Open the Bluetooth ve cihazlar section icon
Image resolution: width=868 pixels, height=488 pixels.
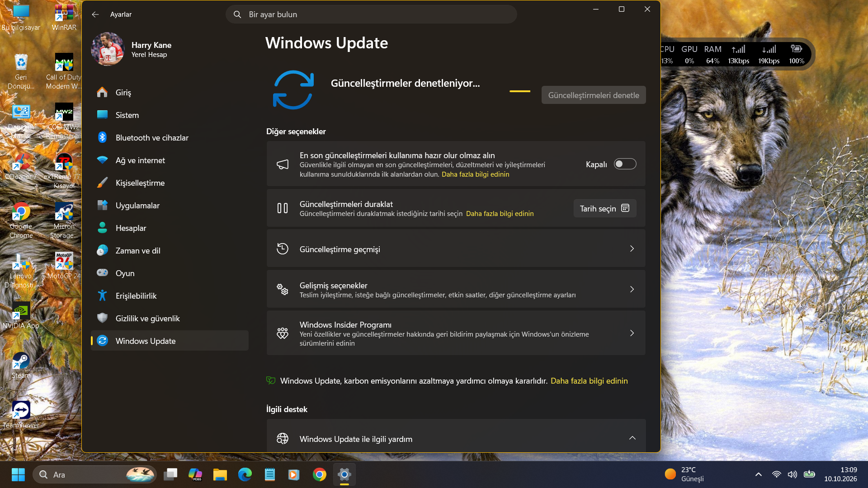(103, 137)
